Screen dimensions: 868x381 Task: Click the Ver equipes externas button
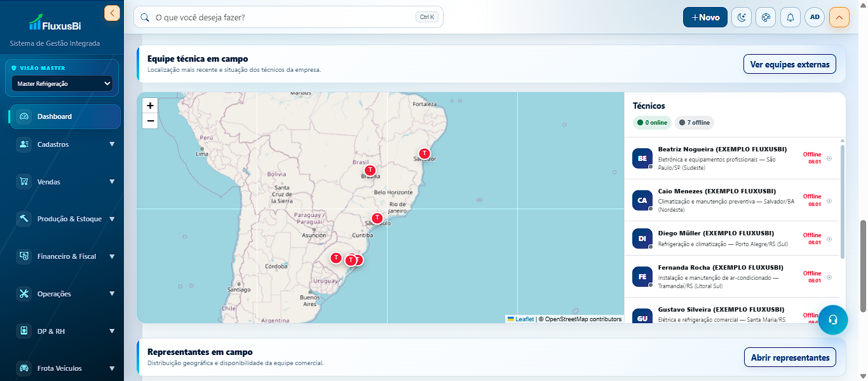[790, 64]
